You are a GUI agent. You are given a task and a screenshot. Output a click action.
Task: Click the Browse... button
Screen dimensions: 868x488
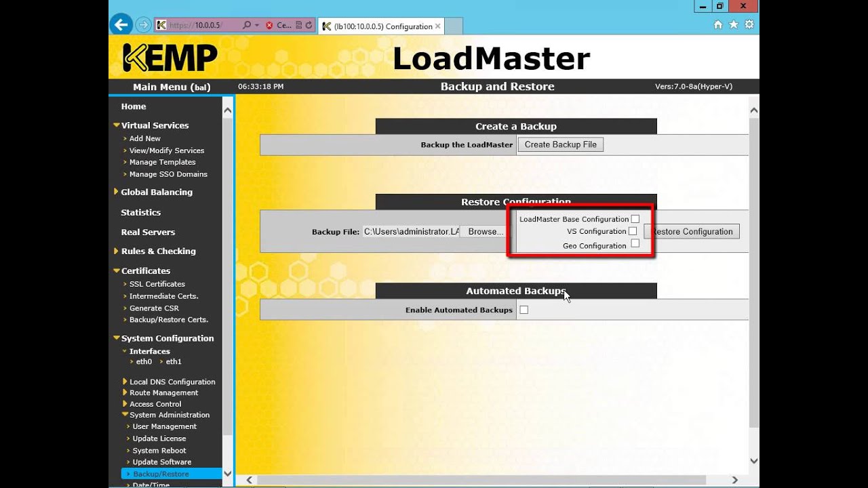484,231
